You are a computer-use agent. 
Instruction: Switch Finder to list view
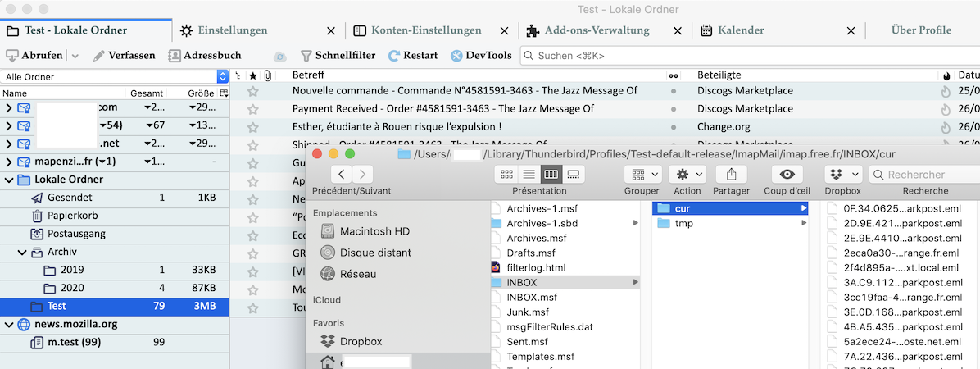529,174
